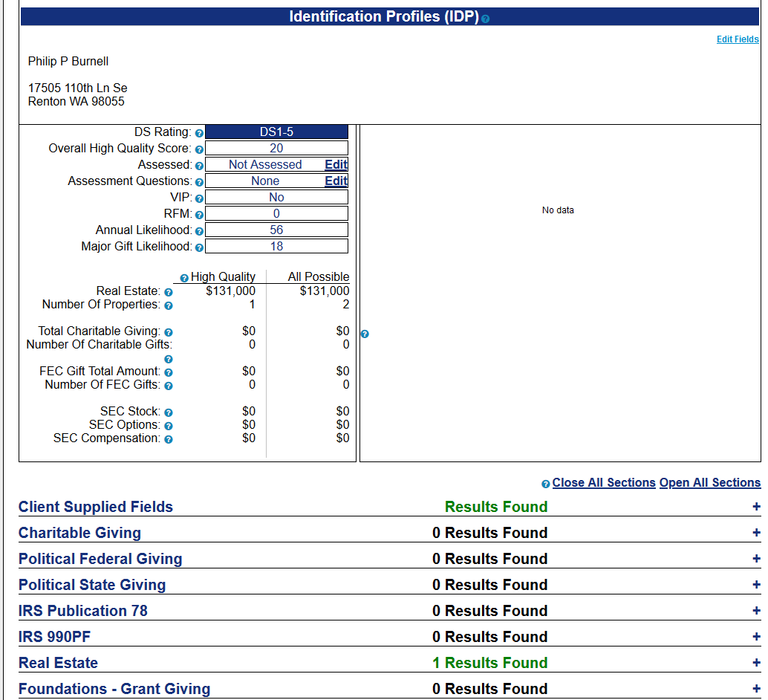Click Number Of Properties help icon
Screen dimensions: 768x700
169,306
